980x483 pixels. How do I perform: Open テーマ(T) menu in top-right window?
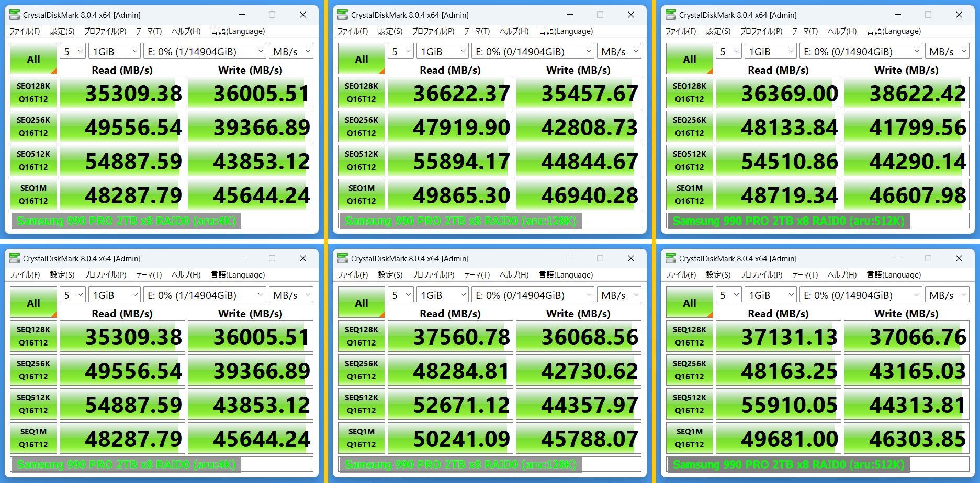pyautogui.click(x=805, y=31)
